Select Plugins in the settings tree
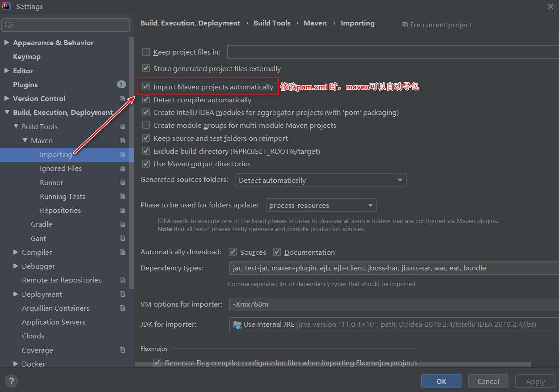 coord(25,85)
